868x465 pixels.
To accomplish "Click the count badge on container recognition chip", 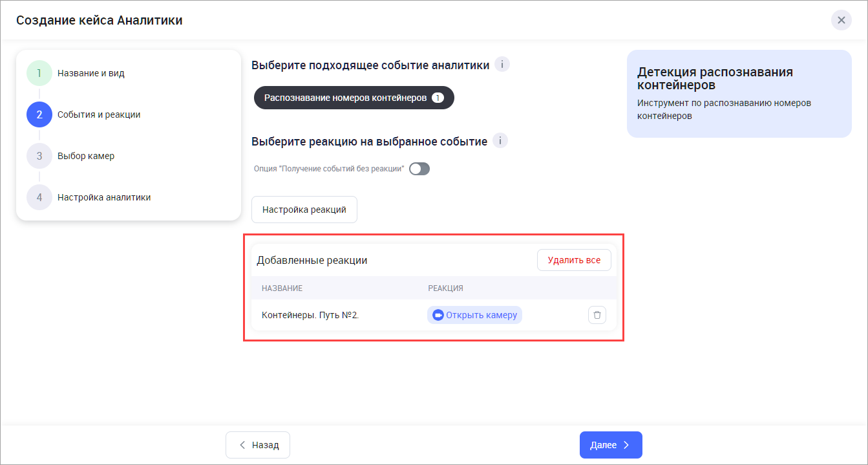I will coord(438,98).
